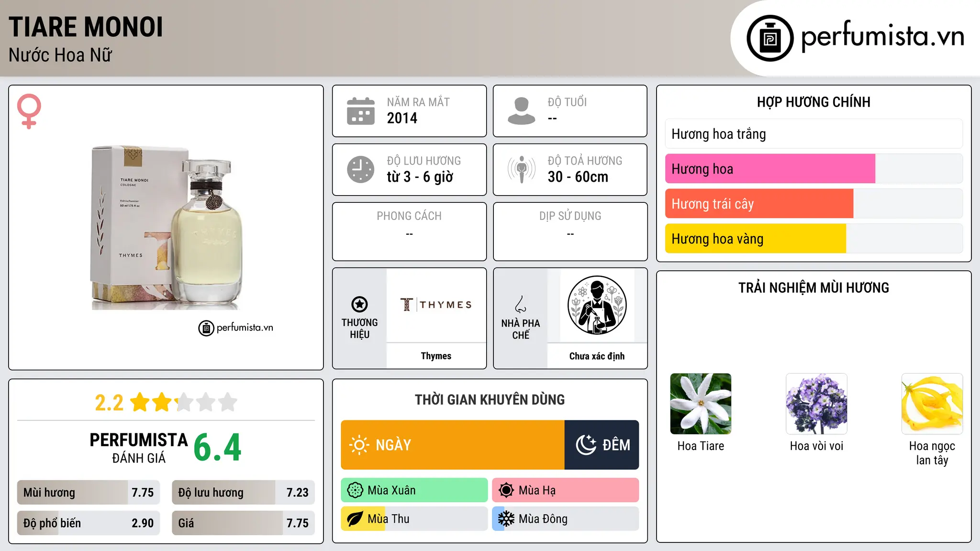Screen dimensions: 980x551
Task: Click the moon icon beside Đêm
Action: (x=586, y=445)
